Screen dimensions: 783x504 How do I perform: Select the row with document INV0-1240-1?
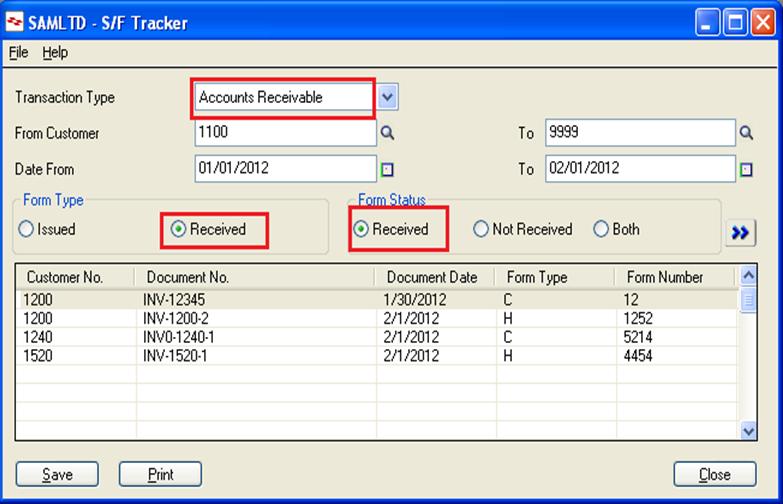377,337
